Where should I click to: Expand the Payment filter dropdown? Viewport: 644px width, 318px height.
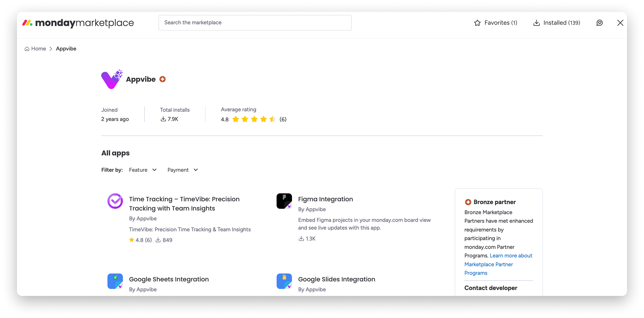182,170
